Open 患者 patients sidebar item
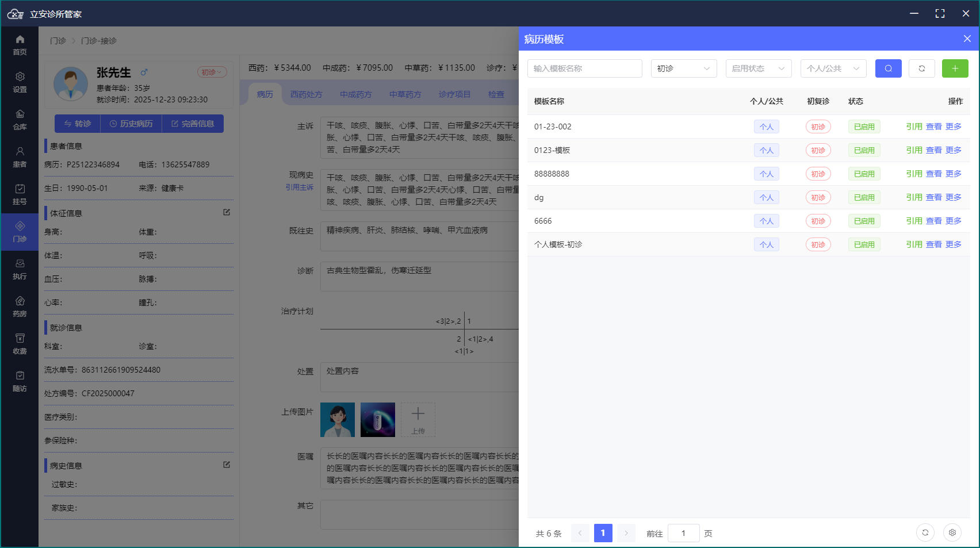This screenshot has height=548, width=980. 20,157
